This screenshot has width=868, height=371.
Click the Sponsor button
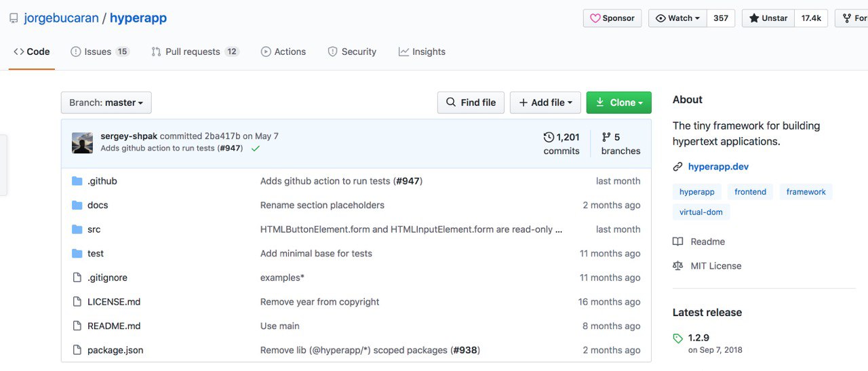click(x=612, y=18)
